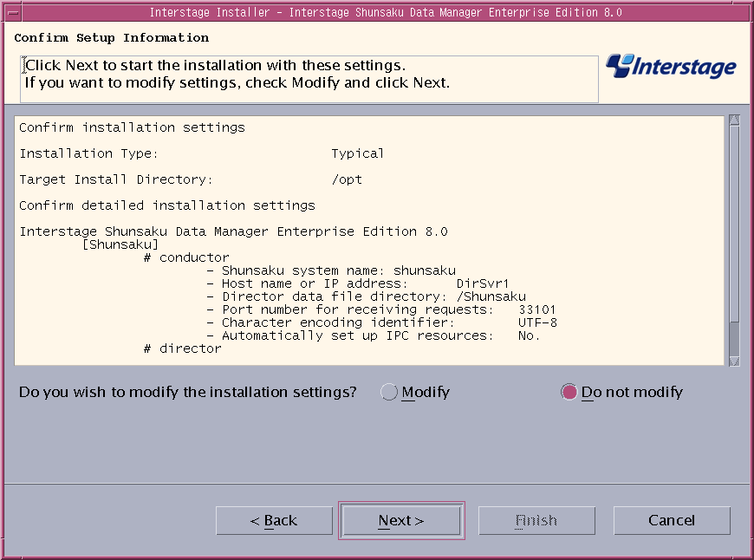Click the disabled Finish button
Image resolution: width=754 pixels, height=560 pixels.
[x=536, y=520]
